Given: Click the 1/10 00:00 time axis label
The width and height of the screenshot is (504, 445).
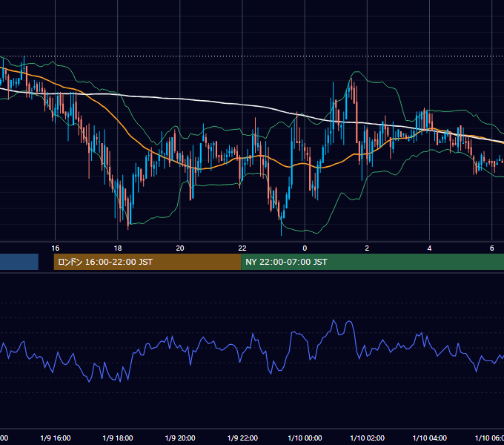Looking at the screenshot, I should 305,438.
